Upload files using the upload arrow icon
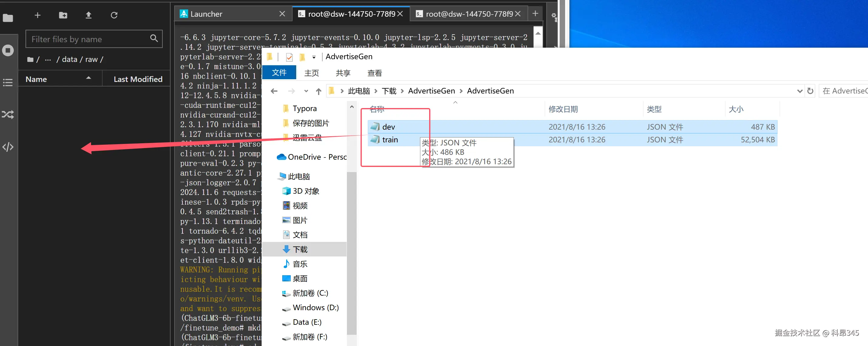Screen dimensions: 868x346 tap(88, 15)
